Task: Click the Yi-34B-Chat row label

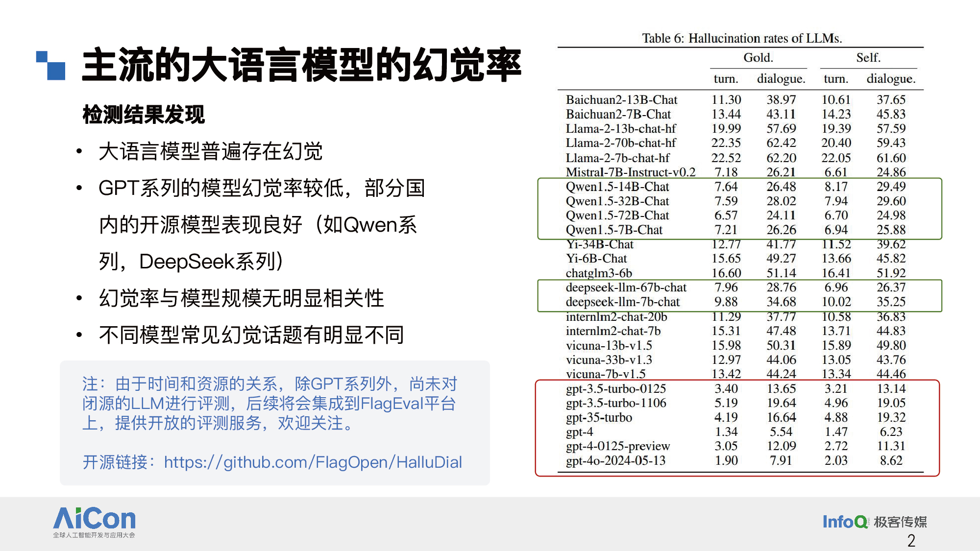Action: pyautogui.click(x=600, y=244)
